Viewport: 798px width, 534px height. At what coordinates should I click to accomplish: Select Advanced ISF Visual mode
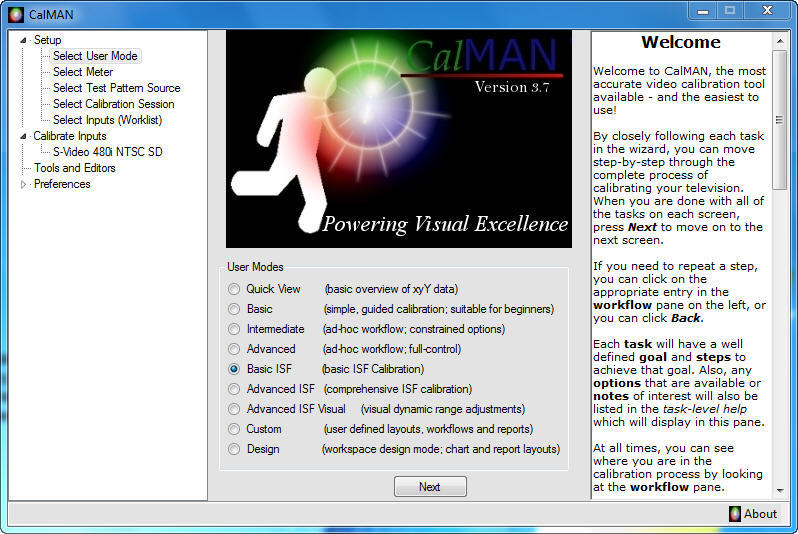[x=234, y=409]
